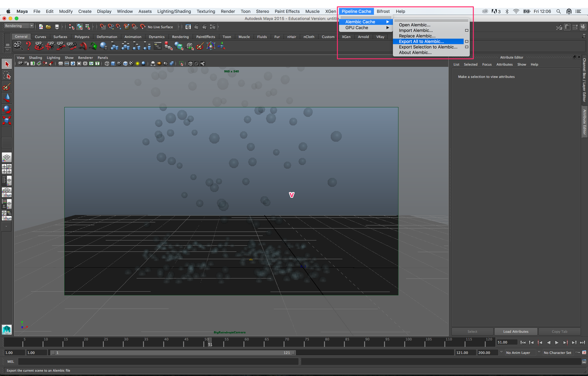Viewport: 588px width, 376px height.
Task: Open the No Character Set dropdown
Action: (x=558, y=352)
